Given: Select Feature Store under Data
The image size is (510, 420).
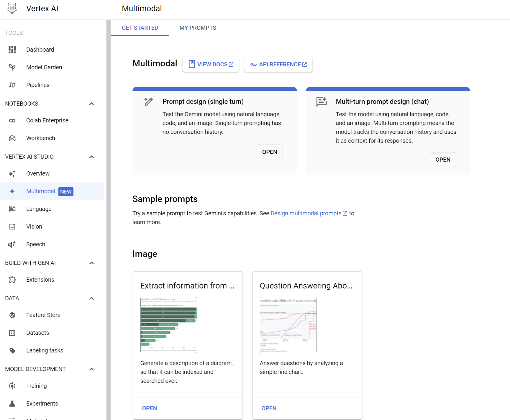Looking at the screenshot, I should coord(52,315).
